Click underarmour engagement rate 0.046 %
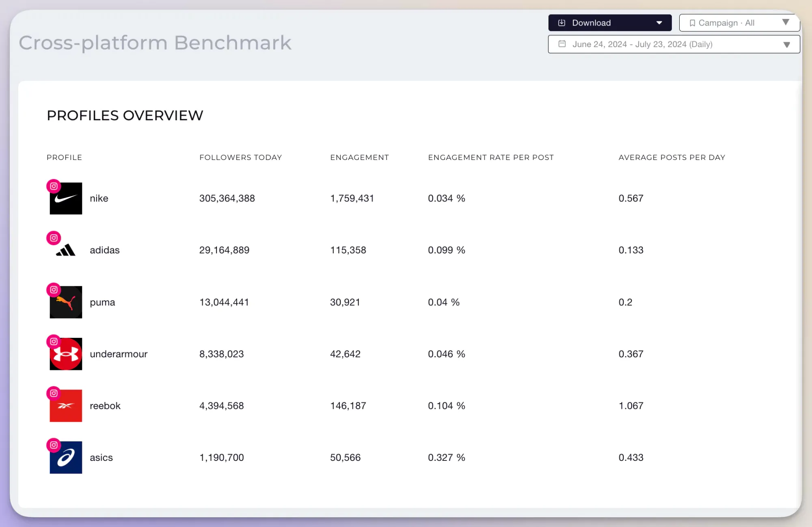 (447, 354)
